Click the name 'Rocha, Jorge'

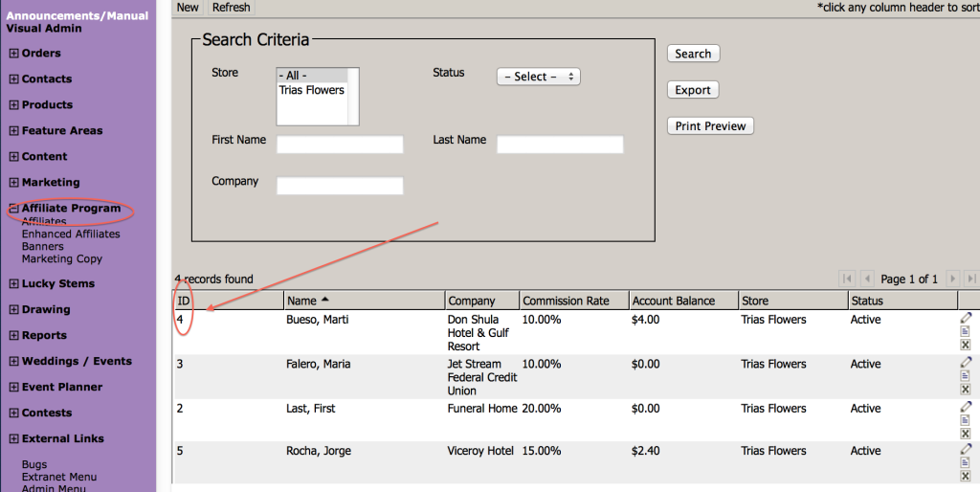pyautogui.click(x=319, y=451)
